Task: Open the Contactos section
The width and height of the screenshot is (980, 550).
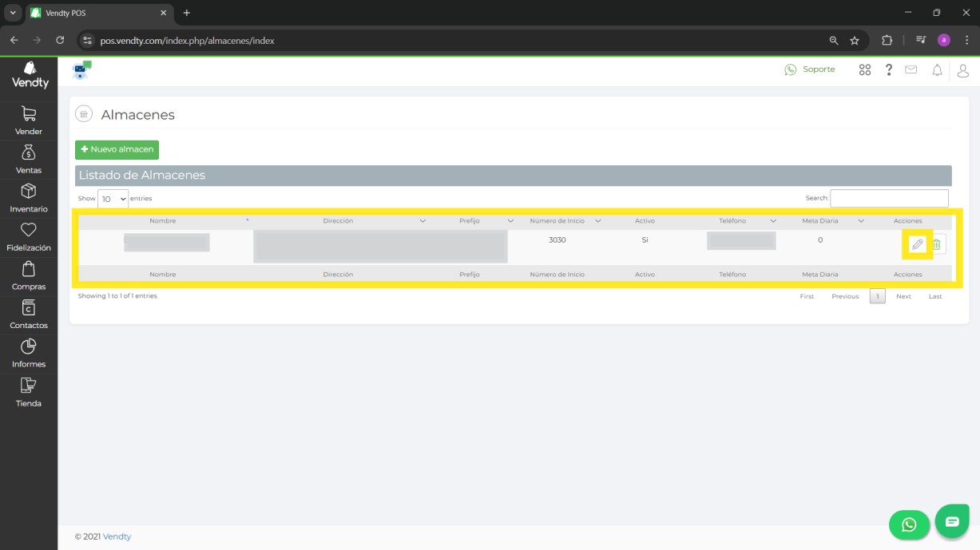Action: tap(29, 315)
